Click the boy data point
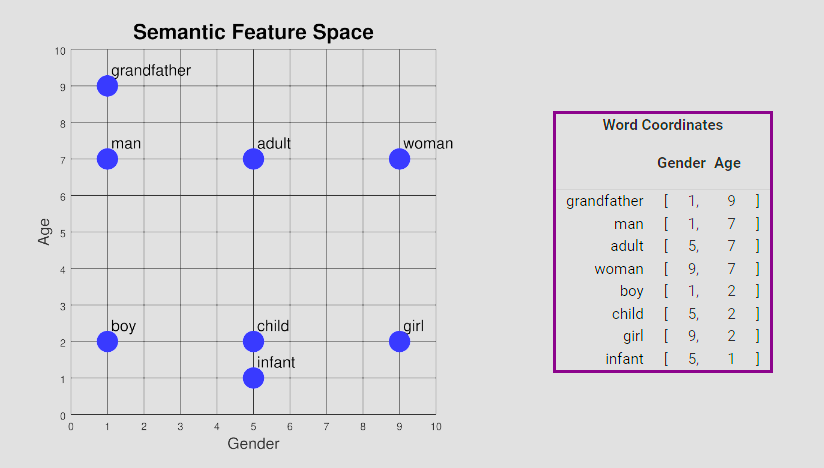The height and width of the screenshot is (468, 824). pyautogui.click(x=107, y=342)
